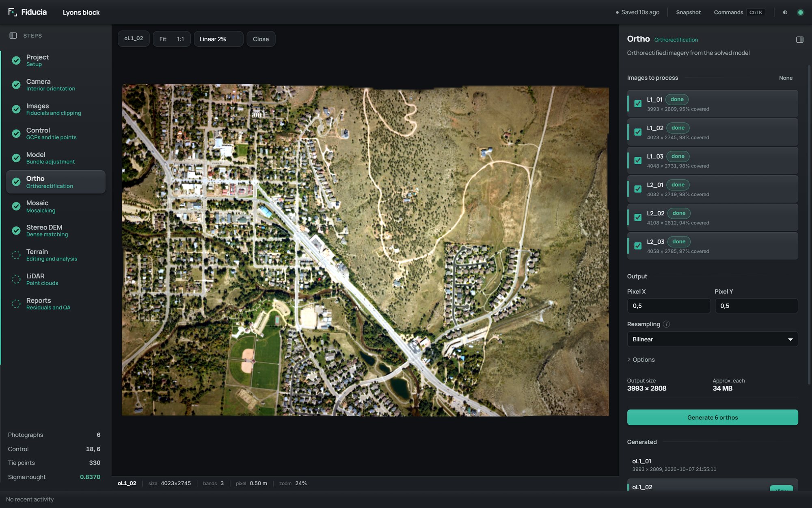812x508 pixels.
Task: Click the Sigma nought value 0.8370
Action: click(x=90, y=477)
